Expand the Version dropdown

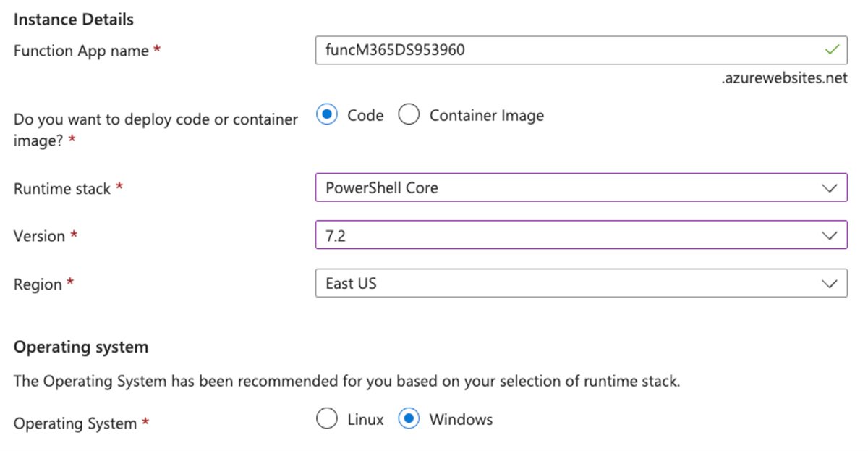coord(579,235)
